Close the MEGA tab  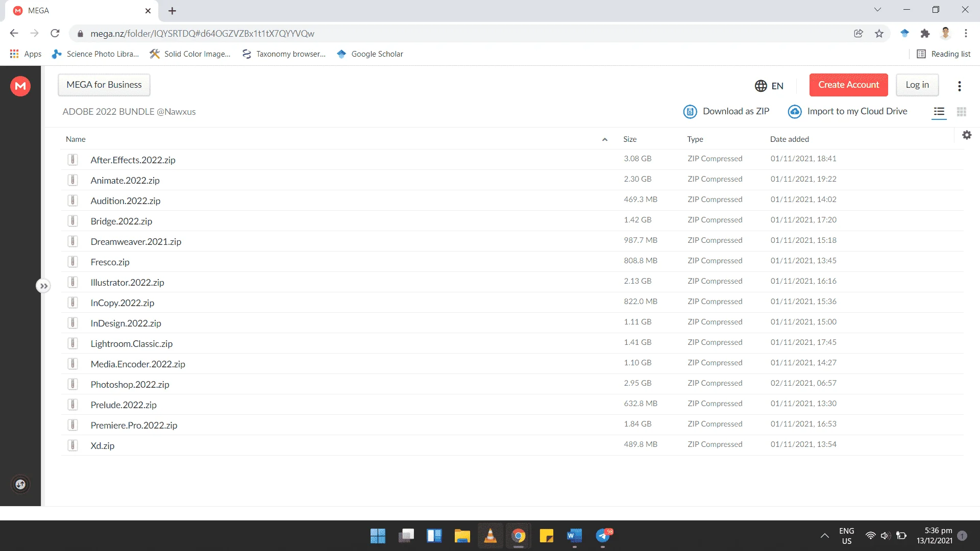(148, 11)
